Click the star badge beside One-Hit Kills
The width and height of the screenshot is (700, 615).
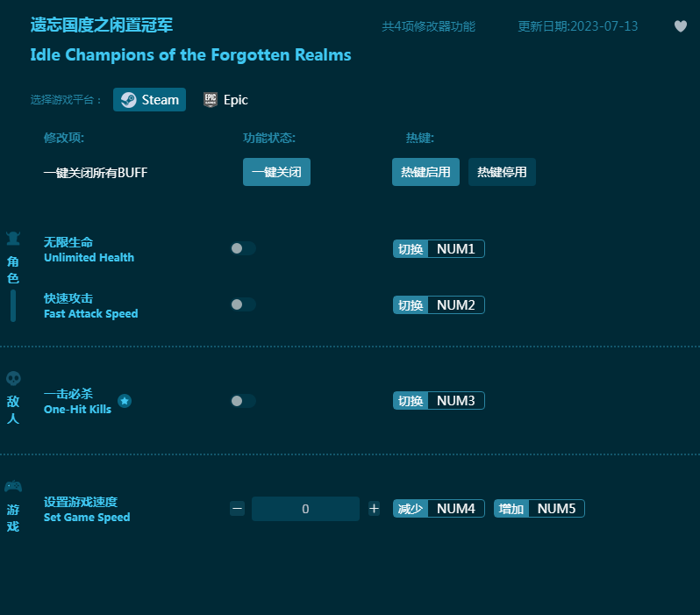coord(125,401)
